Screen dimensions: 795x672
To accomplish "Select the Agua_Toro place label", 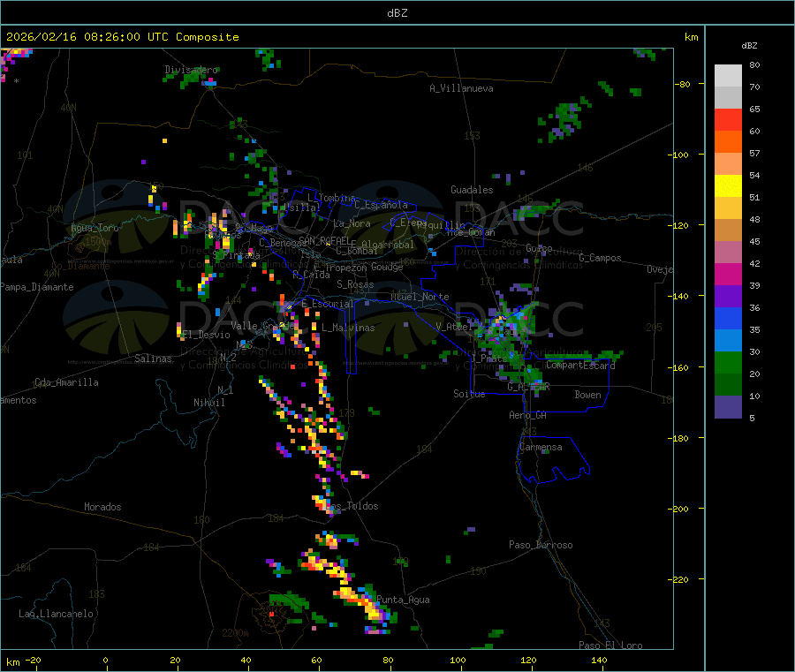I will [95, 228].
